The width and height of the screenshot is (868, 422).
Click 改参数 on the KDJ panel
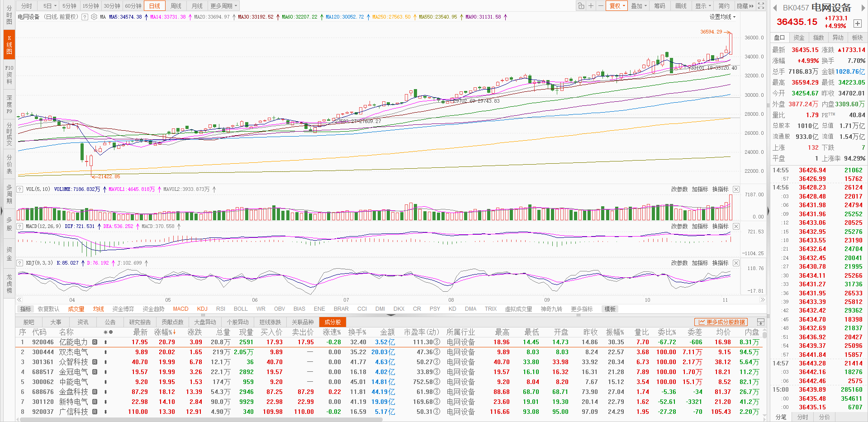tap(679, 263)
